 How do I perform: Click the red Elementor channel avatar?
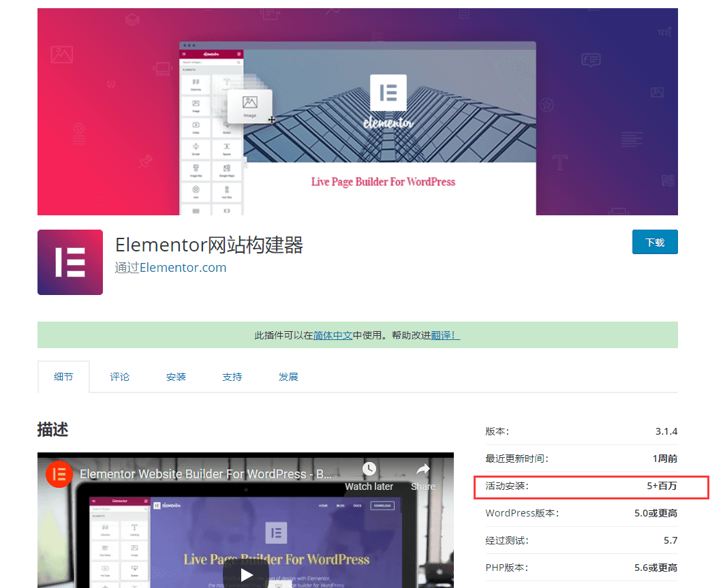59,474
